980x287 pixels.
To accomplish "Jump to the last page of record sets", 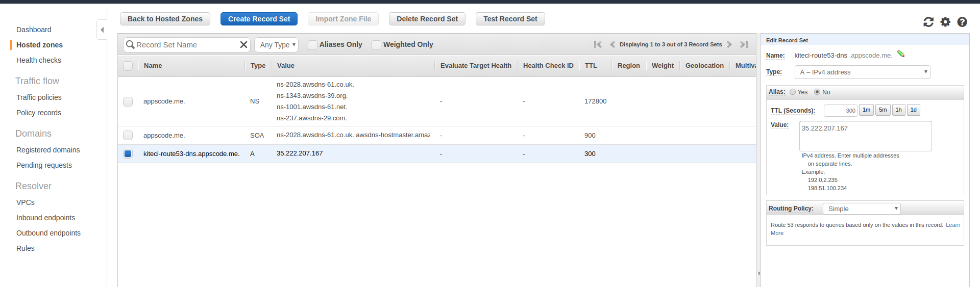I will tap(744, 44).
